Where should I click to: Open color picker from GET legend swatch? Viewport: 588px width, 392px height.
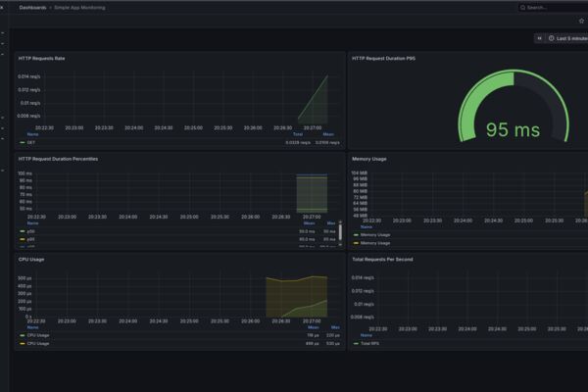[x=23, y=142]
